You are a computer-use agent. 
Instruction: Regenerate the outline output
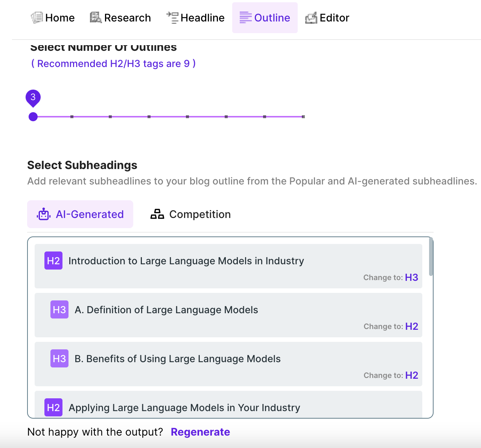[x=200, y=432]
